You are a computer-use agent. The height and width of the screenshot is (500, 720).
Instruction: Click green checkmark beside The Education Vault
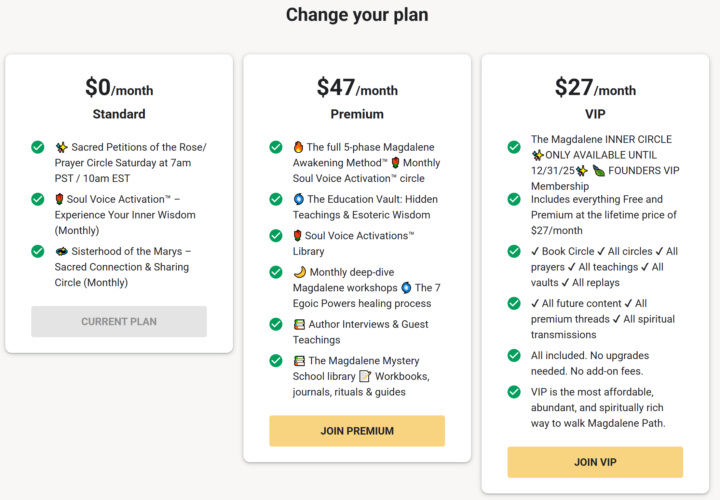click(276, 199)
